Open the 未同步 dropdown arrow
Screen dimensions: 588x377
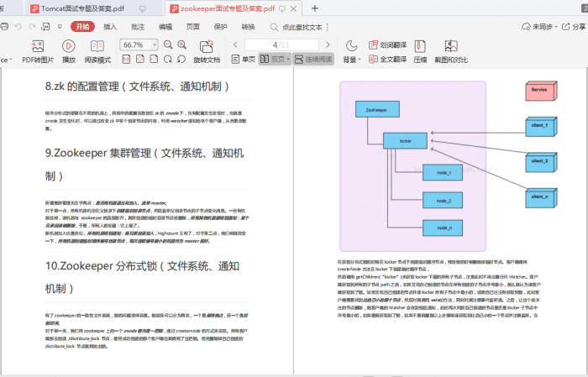(x=556, y=27)
